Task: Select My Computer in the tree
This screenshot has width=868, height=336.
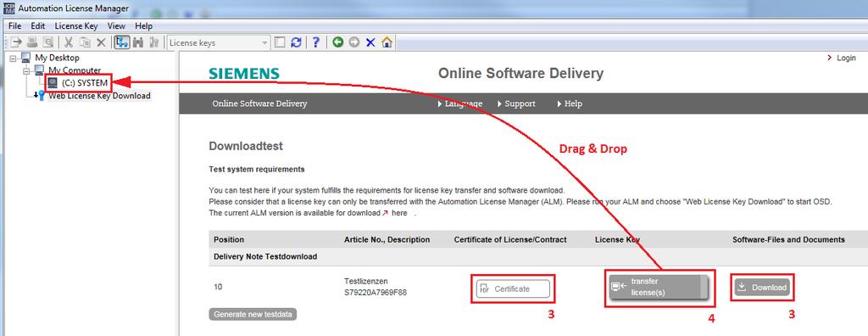Action: pyautogui.click(x=75, y=70)
